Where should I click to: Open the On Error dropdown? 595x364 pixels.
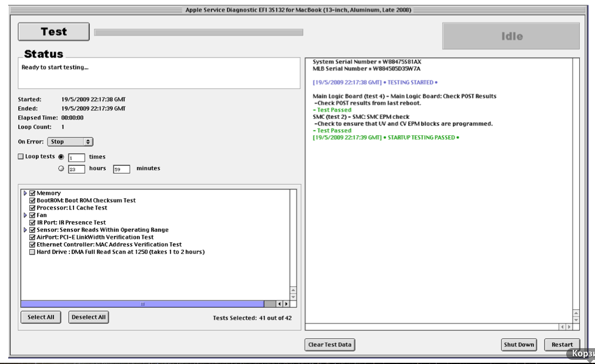(70, 142)
